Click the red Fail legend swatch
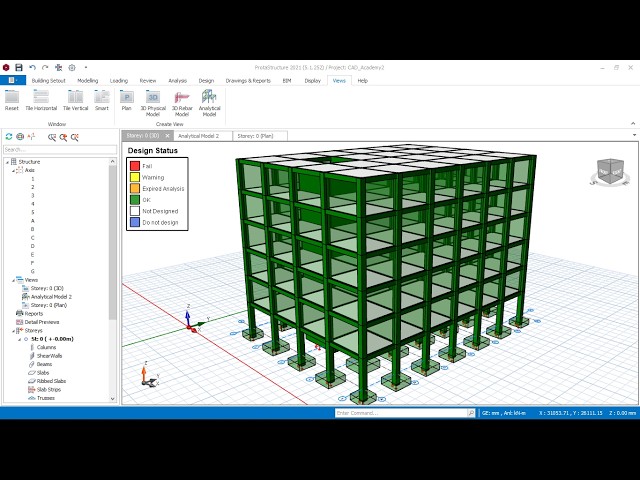This screenshot has width=640, height=480. pyautogui.click(x=135, y=166)
